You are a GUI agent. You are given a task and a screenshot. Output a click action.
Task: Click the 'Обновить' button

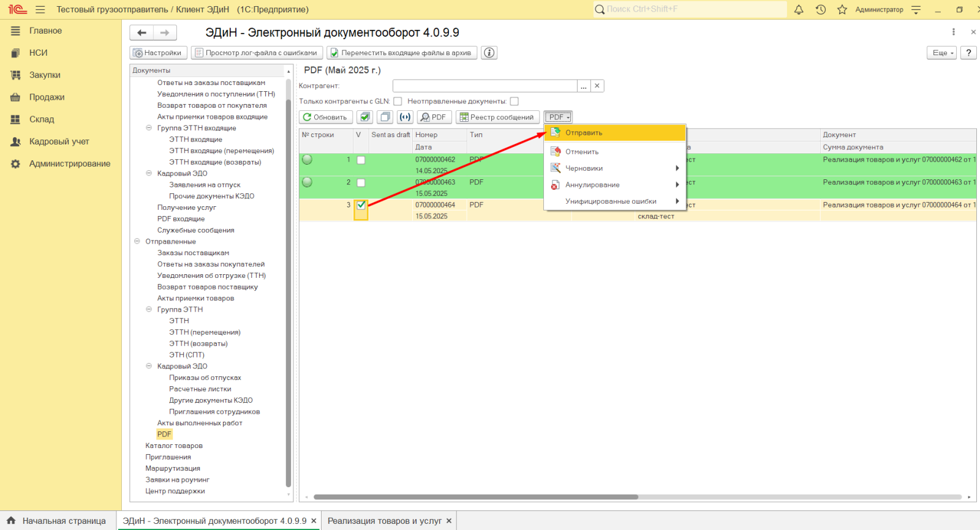(325, 117)
